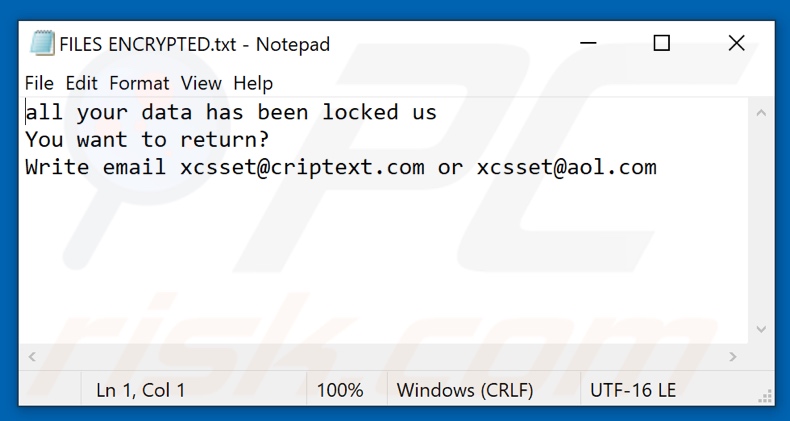Maximize the Notepad window
790x421 pixels.
tap(661, 44)
